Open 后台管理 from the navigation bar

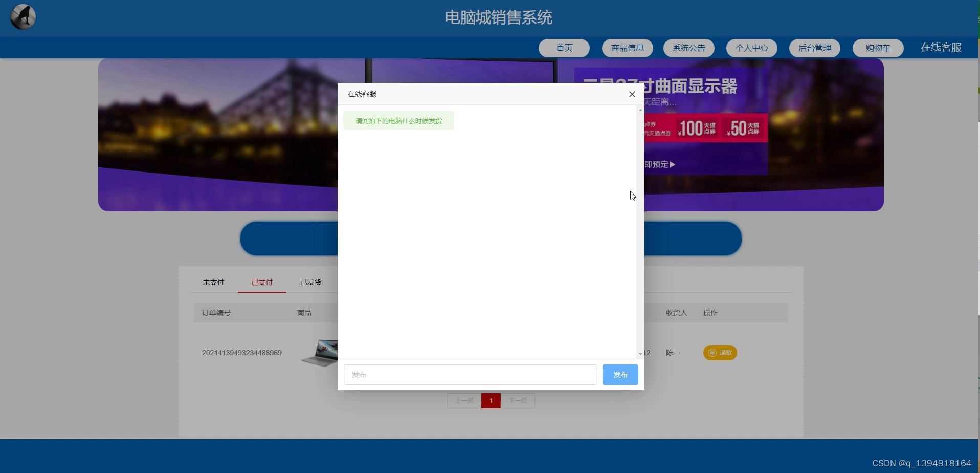(x=815, y=48)
